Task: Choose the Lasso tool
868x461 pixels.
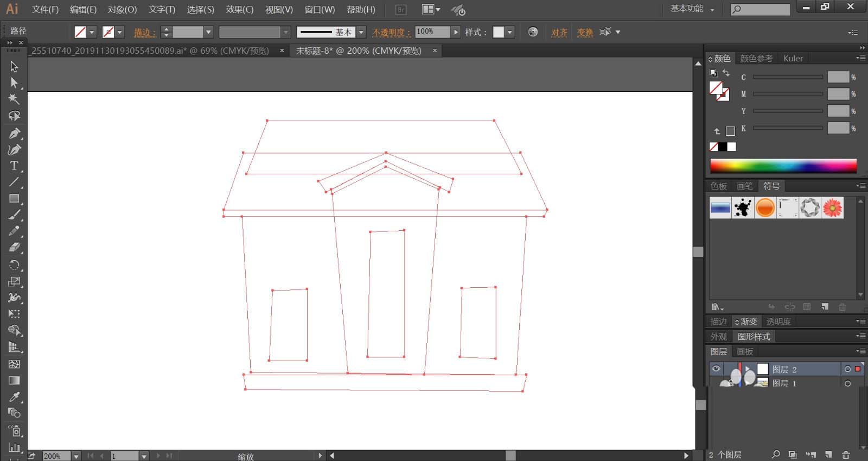Action: [x=14, y=116]
